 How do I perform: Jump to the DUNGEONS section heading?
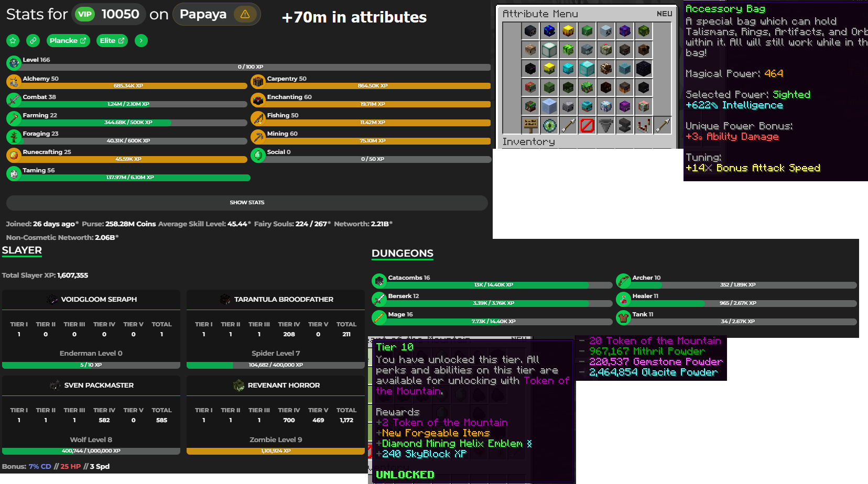tap(402, 254)
